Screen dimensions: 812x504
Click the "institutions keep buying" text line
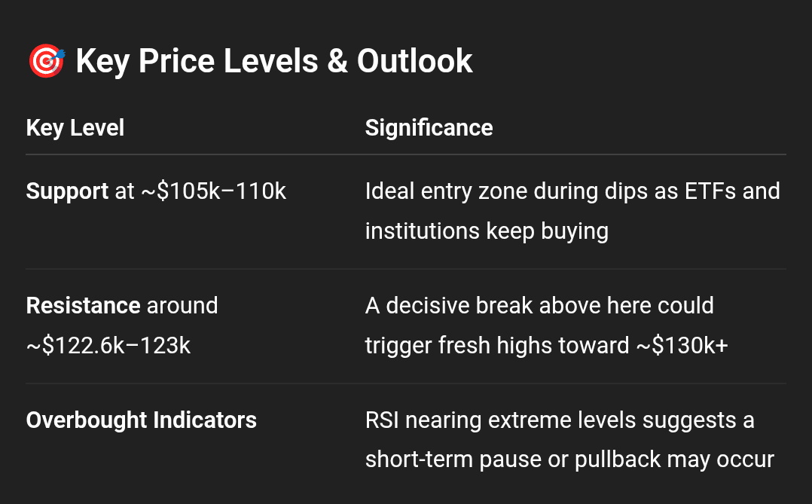pos(486,231)
